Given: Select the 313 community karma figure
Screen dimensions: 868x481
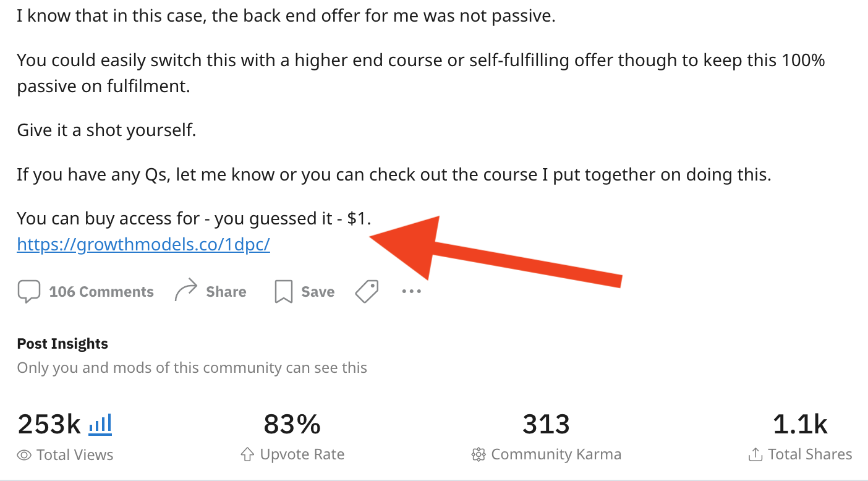Looking at the screenshot, I should click(546, 424).
